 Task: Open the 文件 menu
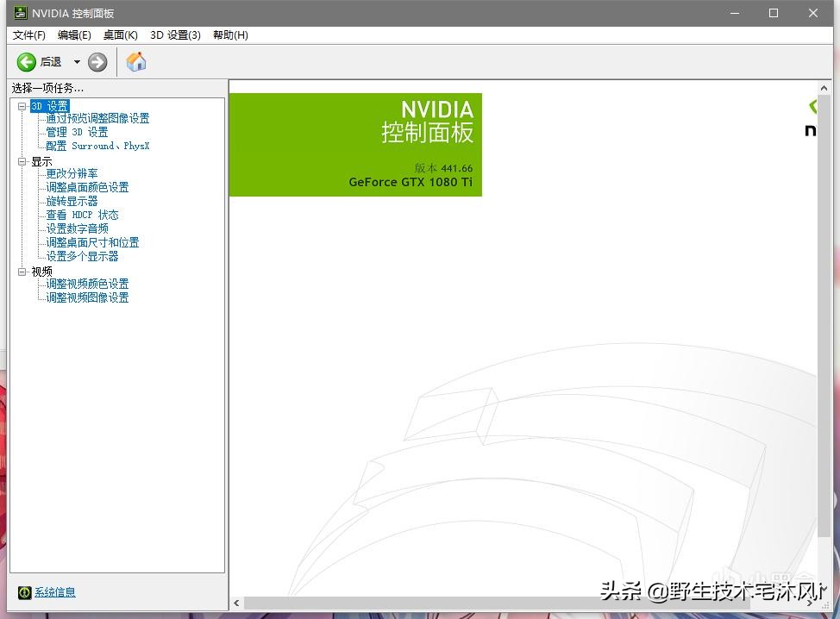click(28, 35)
